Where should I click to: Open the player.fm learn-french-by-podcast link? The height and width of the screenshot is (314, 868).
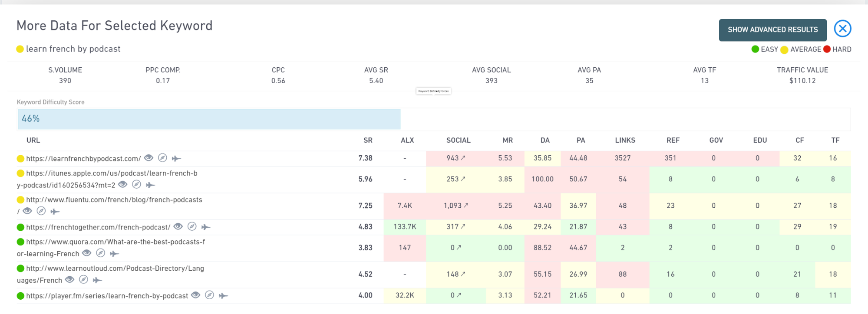[107, 296]
